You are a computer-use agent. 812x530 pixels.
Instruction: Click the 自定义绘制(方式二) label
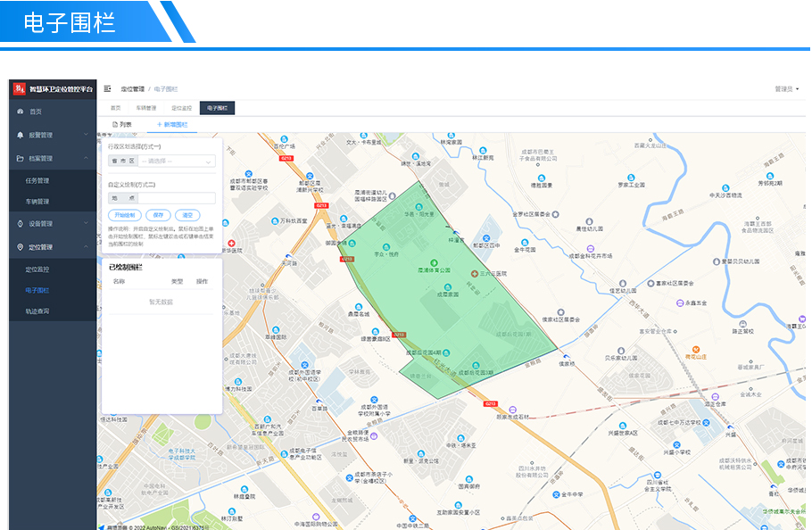(x=131, y=185)
